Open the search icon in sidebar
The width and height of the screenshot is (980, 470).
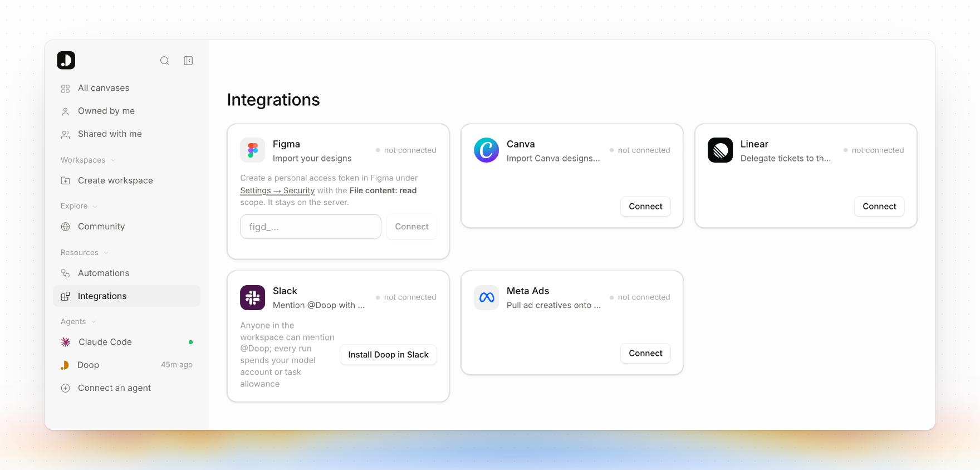[x=165, y=61]
